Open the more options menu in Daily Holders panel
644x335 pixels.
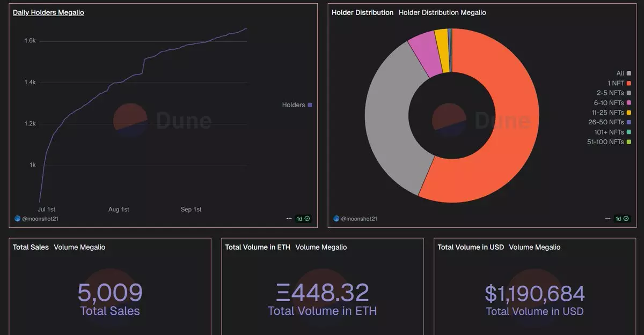289,219
